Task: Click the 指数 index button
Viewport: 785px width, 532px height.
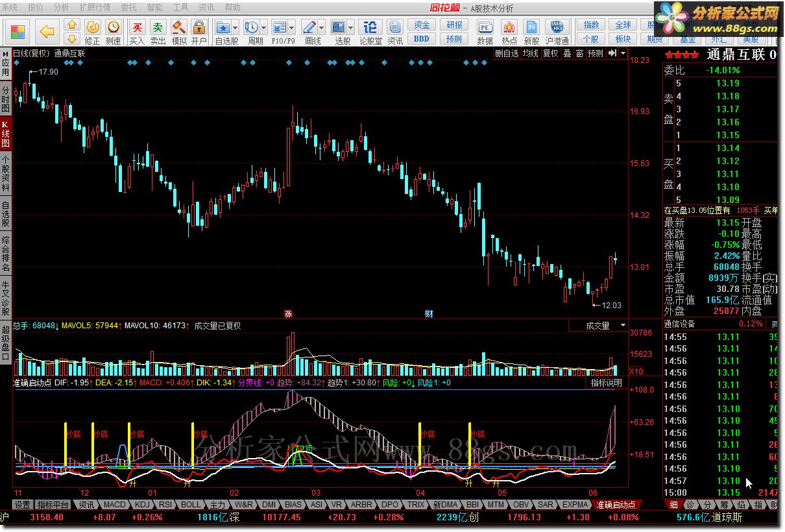Action: pos(592,25)
